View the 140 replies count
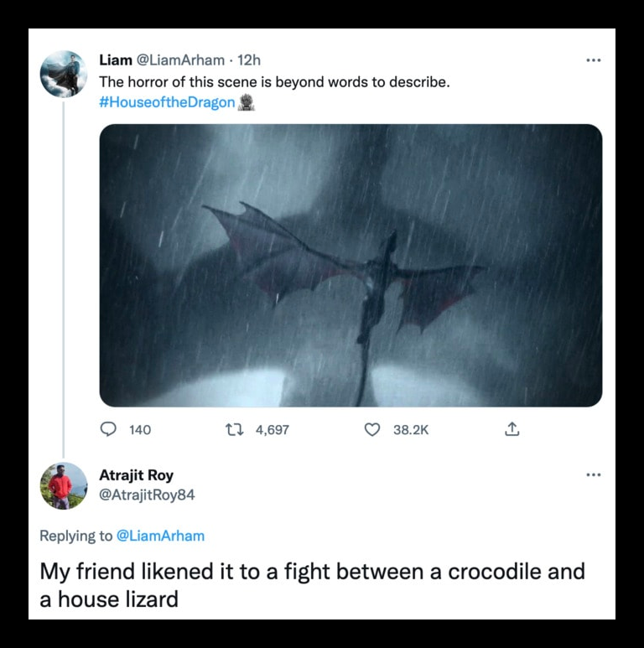The height and width of the screenshot is (648, 644). pyautogui.click(x=140, y=430)
